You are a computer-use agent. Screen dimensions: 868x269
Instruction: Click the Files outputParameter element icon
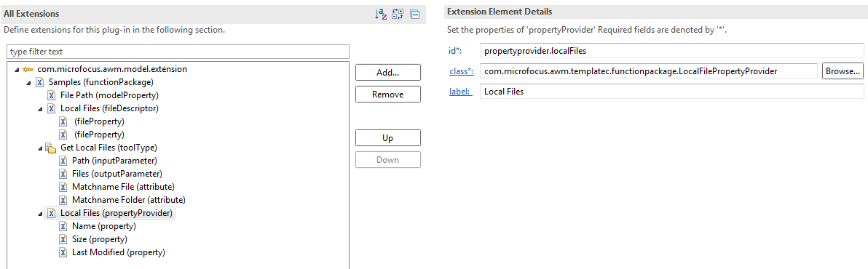(x=63, y=174)
